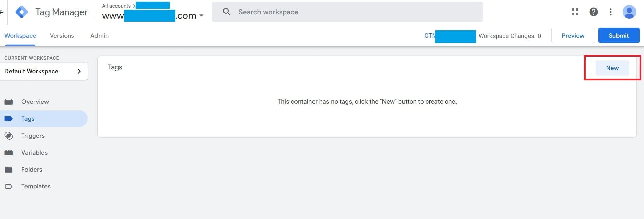Click the Preview button
644x219 pixels.
573,36
